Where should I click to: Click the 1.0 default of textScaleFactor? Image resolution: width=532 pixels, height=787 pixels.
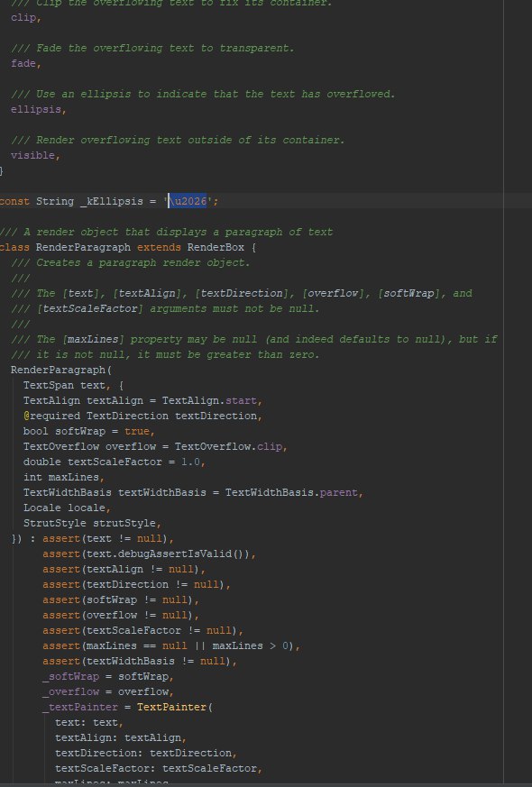[x=190, y=462]
